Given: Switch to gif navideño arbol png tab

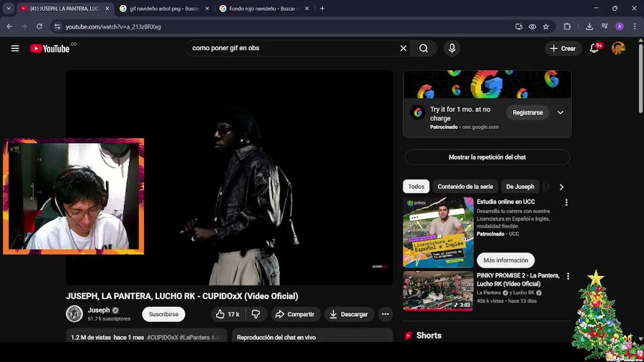Looking at the screenshot, I should (164, 9).
